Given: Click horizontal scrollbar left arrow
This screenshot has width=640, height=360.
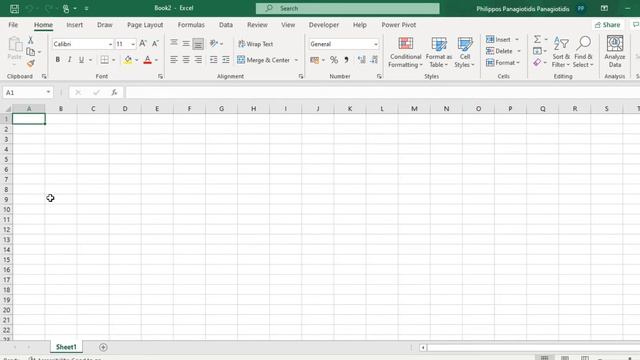Looking at the screenshot, I should [x=423, y=348].
